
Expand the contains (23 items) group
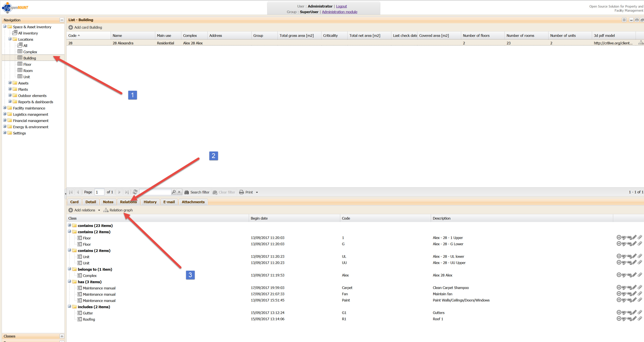[69, 225]
